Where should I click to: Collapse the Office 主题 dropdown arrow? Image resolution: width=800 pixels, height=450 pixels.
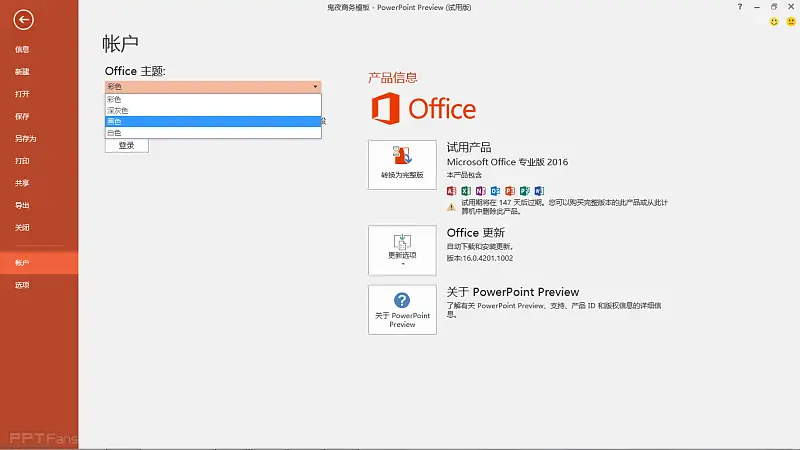tap(315, 87)
